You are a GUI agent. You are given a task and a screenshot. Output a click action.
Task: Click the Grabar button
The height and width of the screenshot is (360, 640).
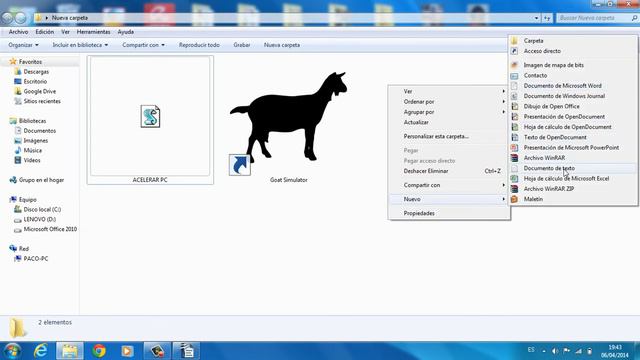click(242, 45)
